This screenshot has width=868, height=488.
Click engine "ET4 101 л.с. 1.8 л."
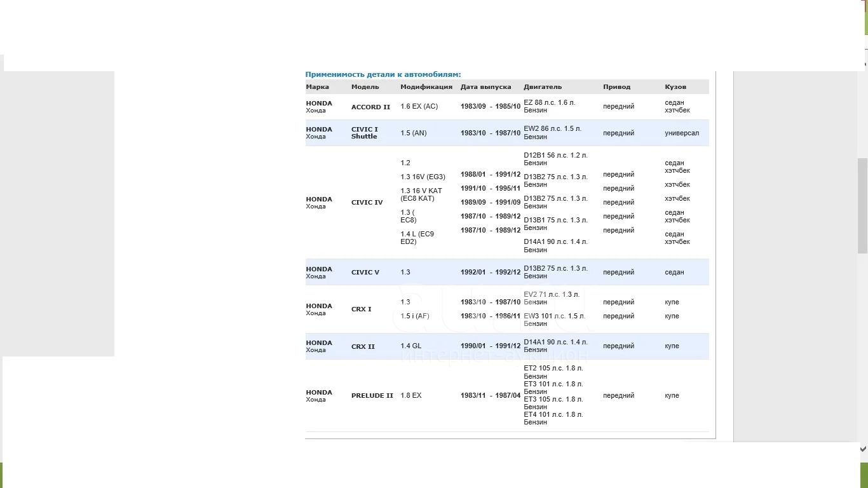click(x=553, y=415)
